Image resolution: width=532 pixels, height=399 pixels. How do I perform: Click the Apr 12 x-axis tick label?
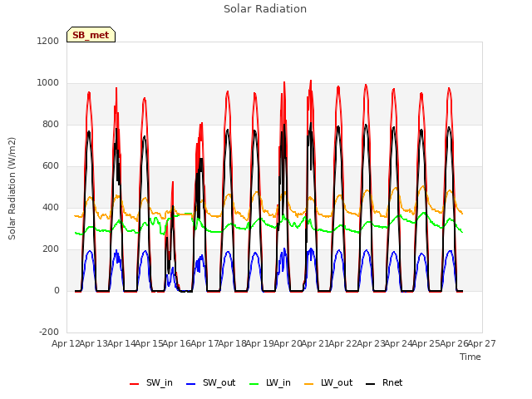pos(66,343)
